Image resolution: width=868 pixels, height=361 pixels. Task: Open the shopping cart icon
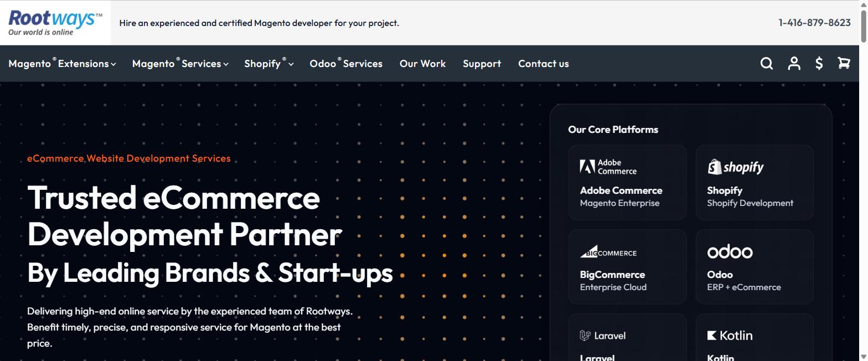pos(844,64)
